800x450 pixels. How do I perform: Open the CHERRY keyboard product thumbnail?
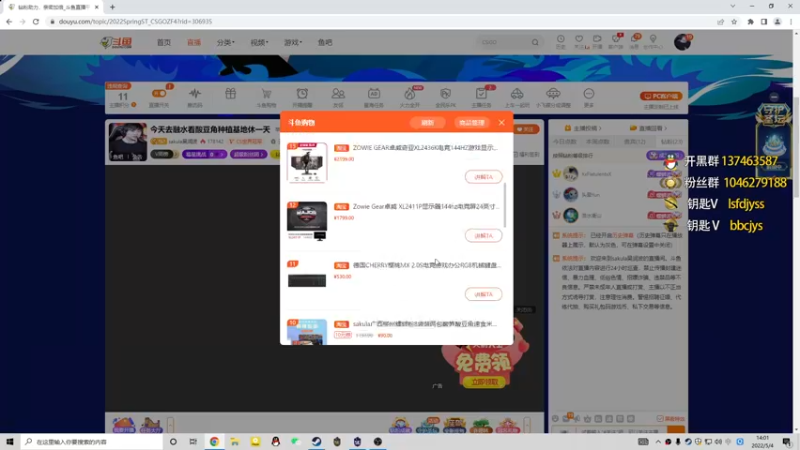(307, 280)
